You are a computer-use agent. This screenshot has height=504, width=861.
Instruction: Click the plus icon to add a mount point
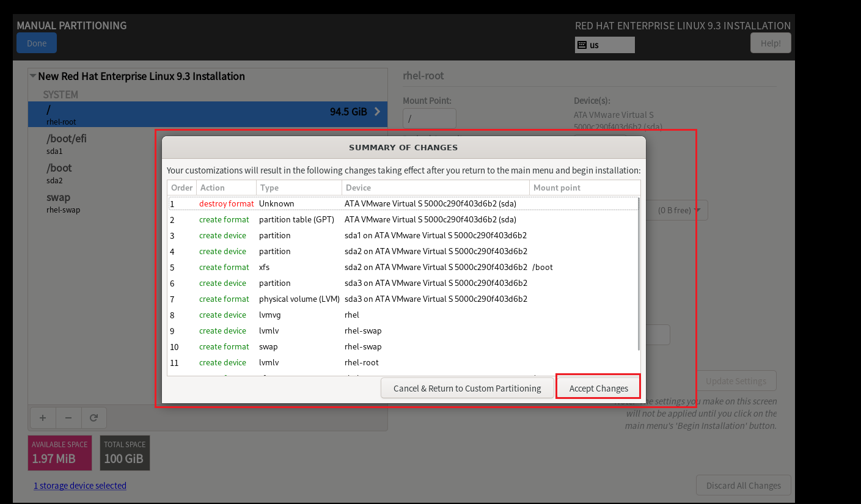(x=43, y=418)
